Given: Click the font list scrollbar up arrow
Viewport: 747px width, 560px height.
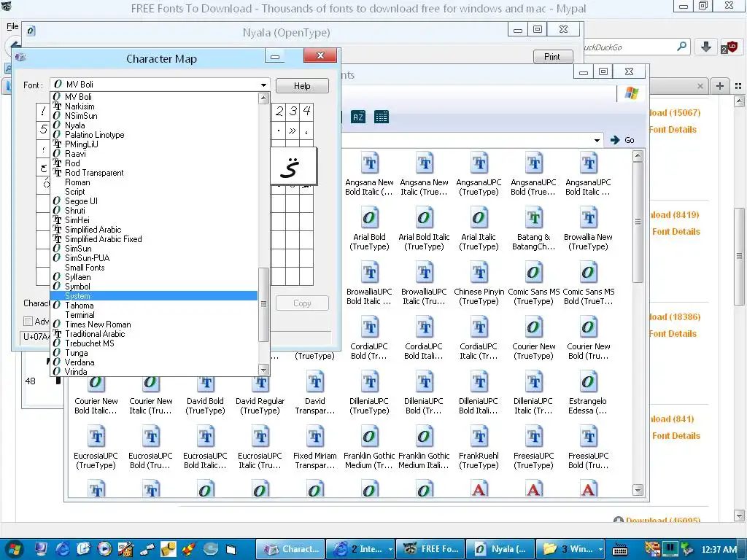Looking at the screenshot, I should pos(263,98).
